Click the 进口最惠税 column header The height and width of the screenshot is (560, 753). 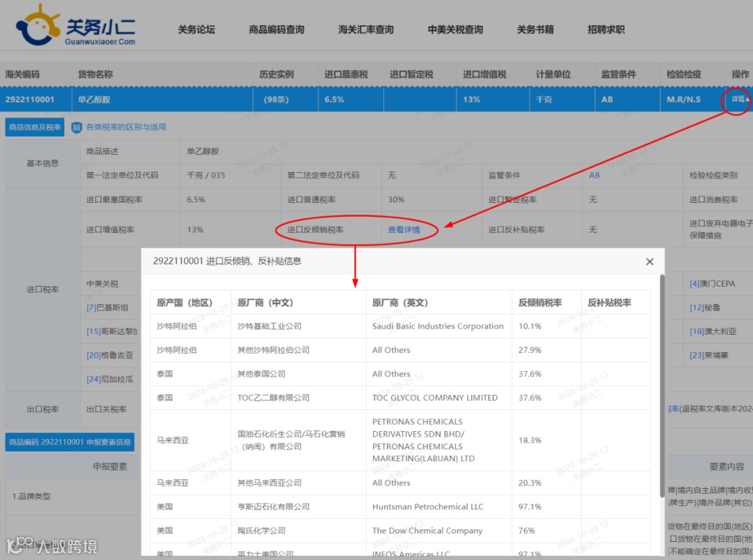point(346,75)
